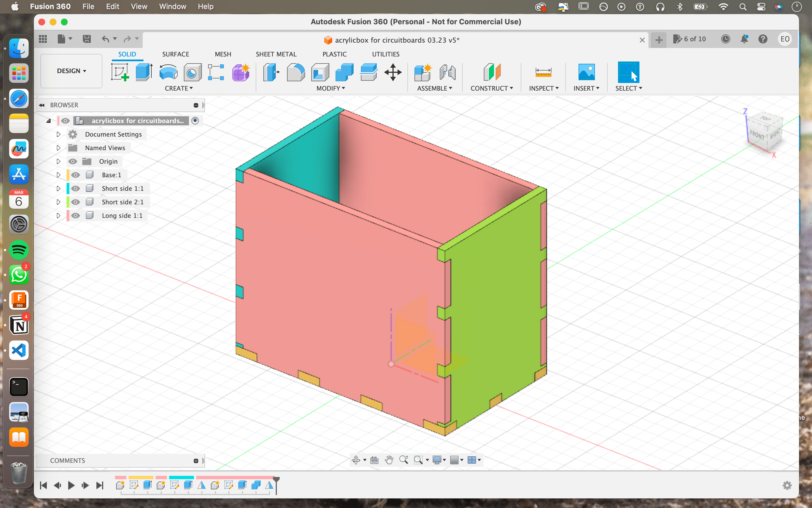Play the timeline
Viewport: 812px width, 508px height.
click(x=71, y=485)
